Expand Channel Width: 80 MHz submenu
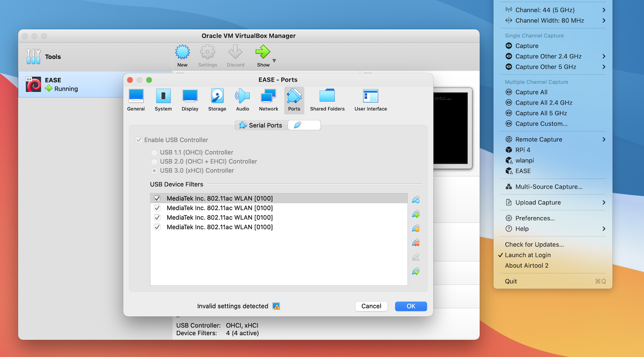Screen dimensions: 644x357 click(x=553, y=21)
